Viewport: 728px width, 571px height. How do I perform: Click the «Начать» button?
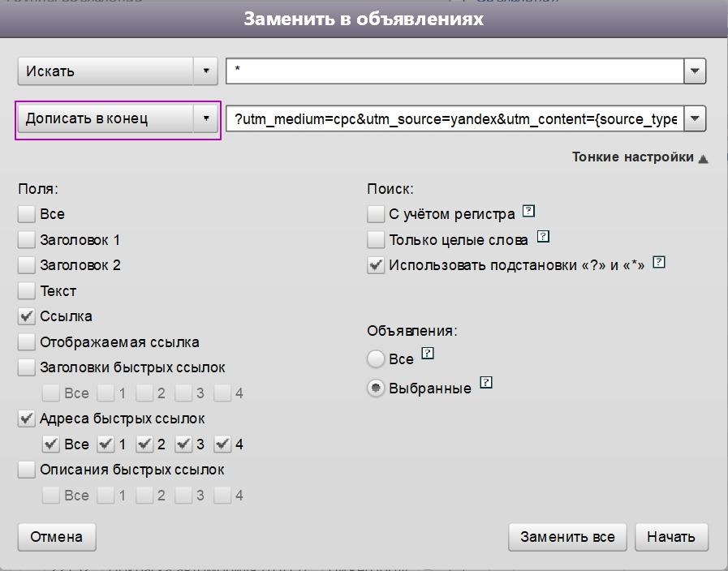pos(671,537)
